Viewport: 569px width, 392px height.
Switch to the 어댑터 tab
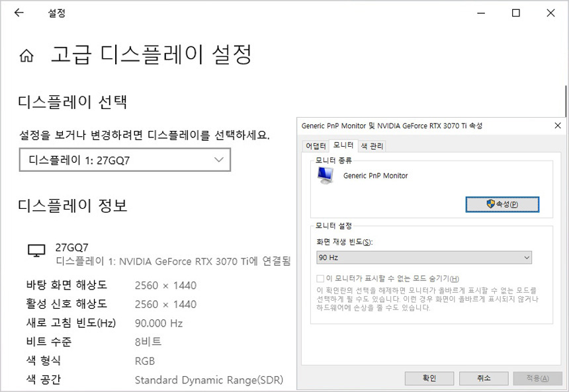click(316, 146)
